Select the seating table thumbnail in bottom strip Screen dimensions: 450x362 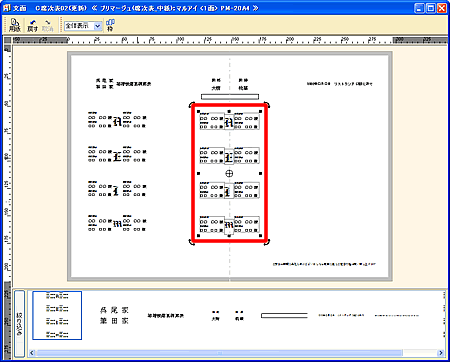[x=57, y=315]
